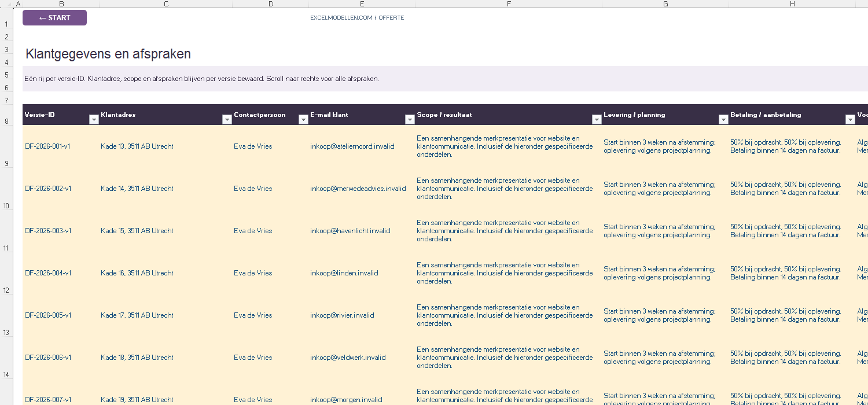Click email inkoop@ateliernoord.invalid

352,146
